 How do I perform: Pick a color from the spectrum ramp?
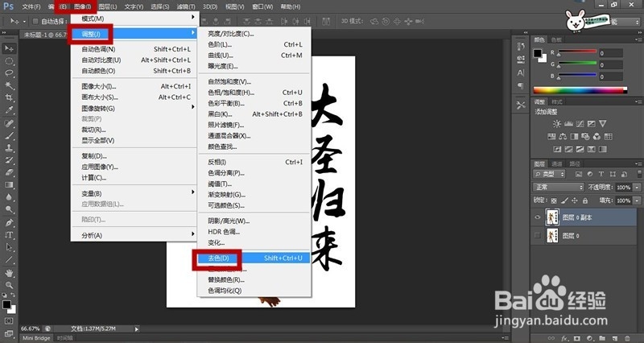tap(580, 90)
